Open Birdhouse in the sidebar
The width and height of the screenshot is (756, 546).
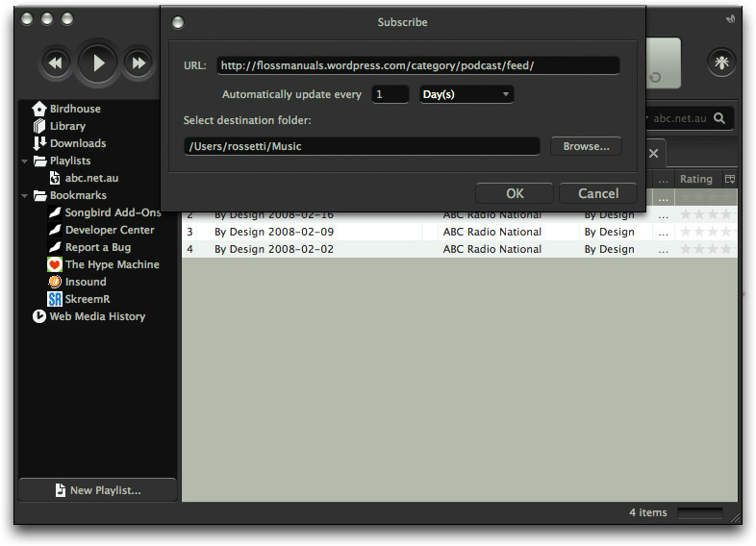tap(74, 109)
